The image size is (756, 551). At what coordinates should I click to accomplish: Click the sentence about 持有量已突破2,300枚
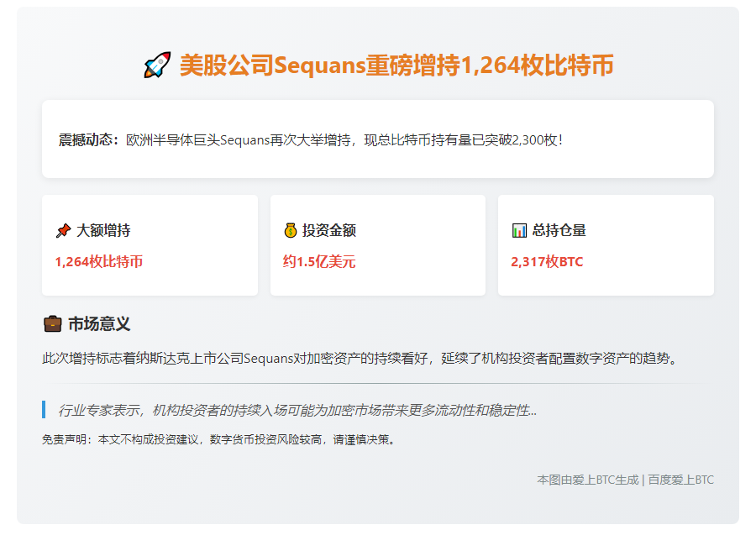click(344, 140)
